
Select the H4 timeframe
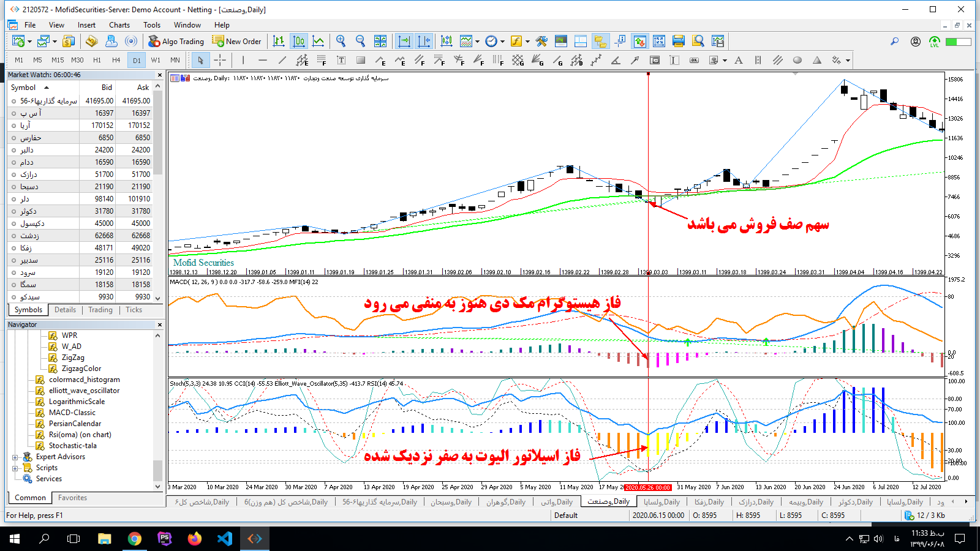point(116,60)
